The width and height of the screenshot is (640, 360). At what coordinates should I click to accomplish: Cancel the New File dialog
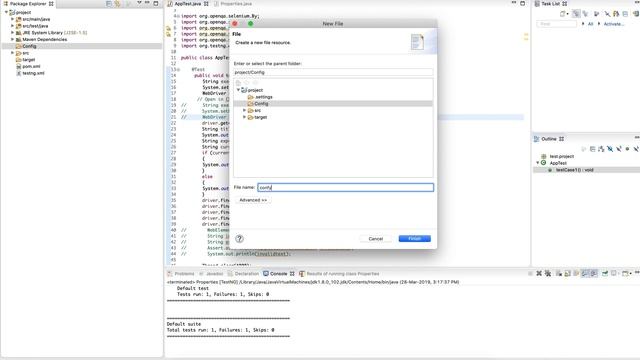[376, 238]
